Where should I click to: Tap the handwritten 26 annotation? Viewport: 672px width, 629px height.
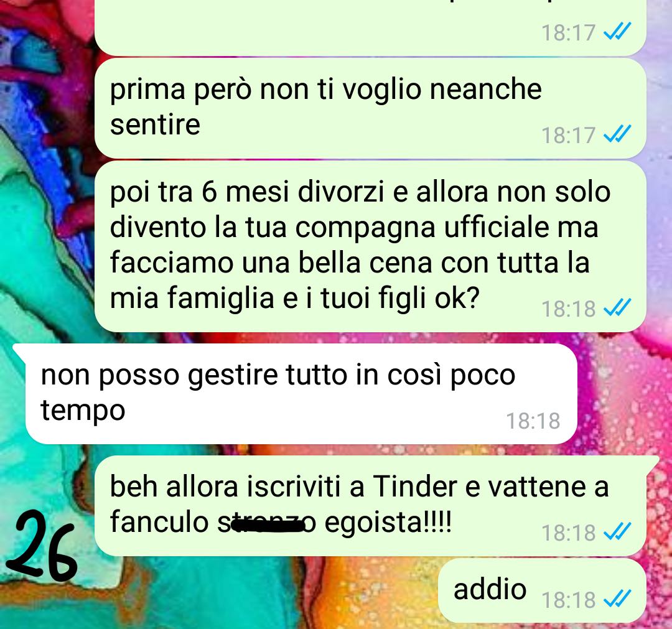[x=41, y=547]
